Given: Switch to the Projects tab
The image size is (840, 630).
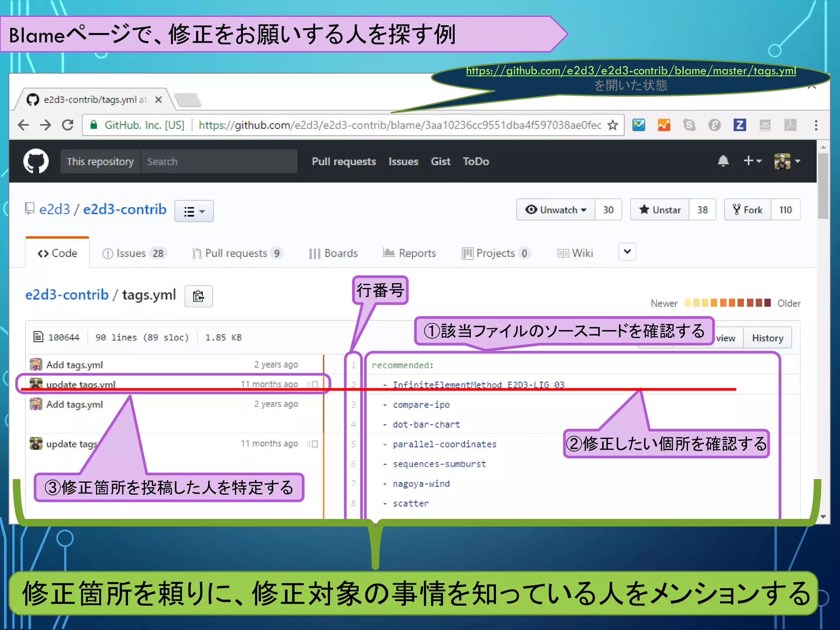Looking at the screenshot, I should pyautogui.click(x=496, y=253).
